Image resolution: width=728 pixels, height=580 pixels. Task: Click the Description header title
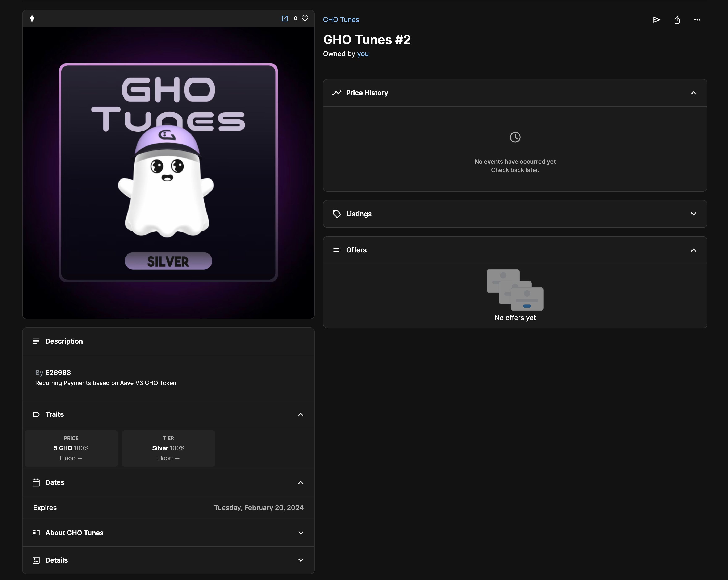[x=64, y=341]
